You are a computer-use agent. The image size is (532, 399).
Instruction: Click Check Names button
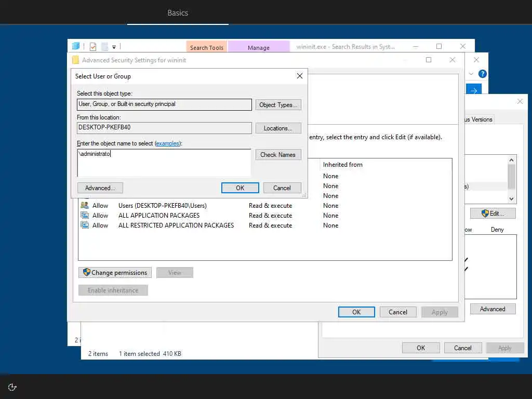278,155
